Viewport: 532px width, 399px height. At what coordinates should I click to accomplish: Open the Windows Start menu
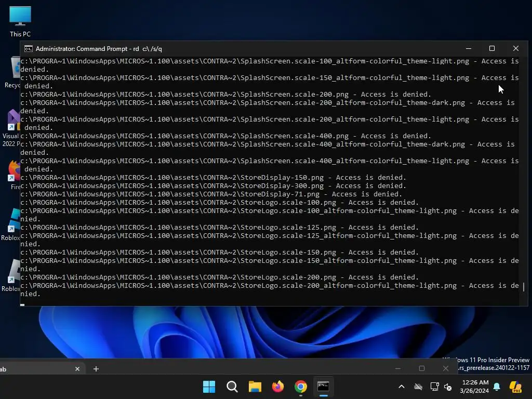click(209, 387)
